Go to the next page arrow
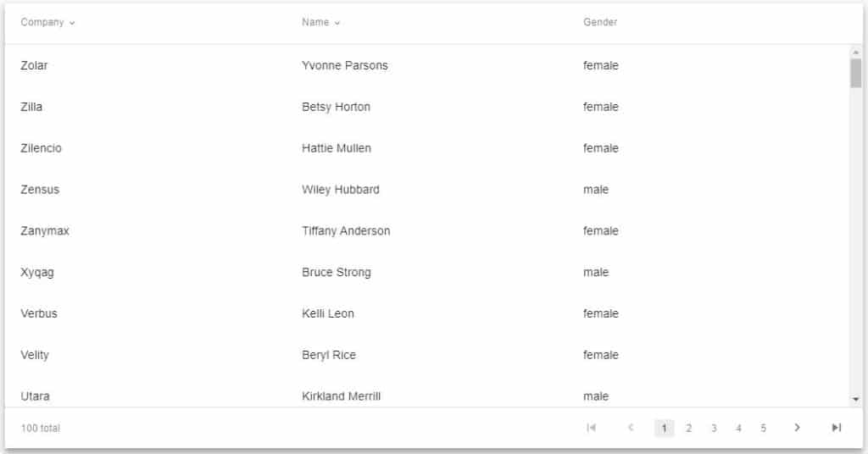The width and height of the screenshot is (868, 454). 797,428
